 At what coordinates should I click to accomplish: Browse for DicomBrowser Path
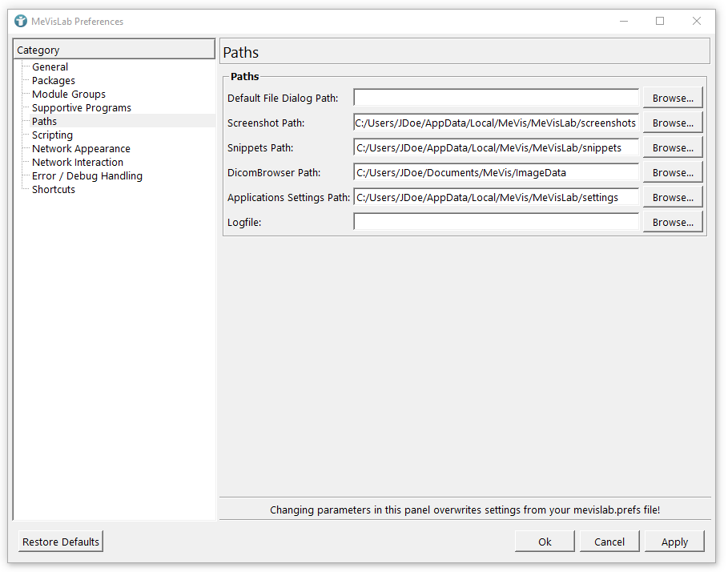(x=673, y=173)
